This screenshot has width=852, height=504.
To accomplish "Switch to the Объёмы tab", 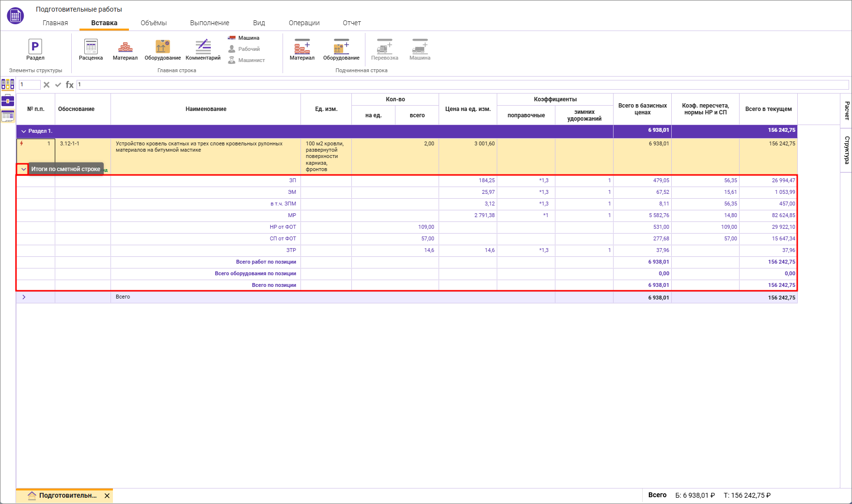I will click(153, 23).
